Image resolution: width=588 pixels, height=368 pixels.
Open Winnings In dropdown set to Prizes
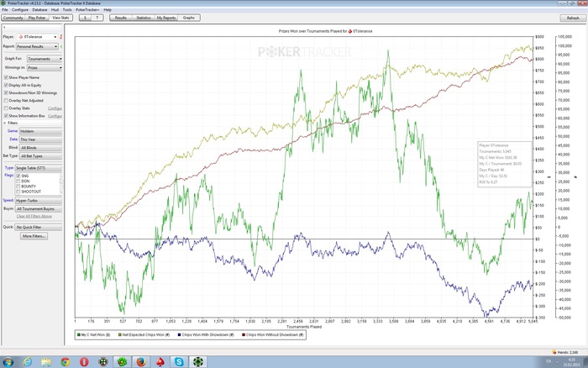click(x=45, y=68)
